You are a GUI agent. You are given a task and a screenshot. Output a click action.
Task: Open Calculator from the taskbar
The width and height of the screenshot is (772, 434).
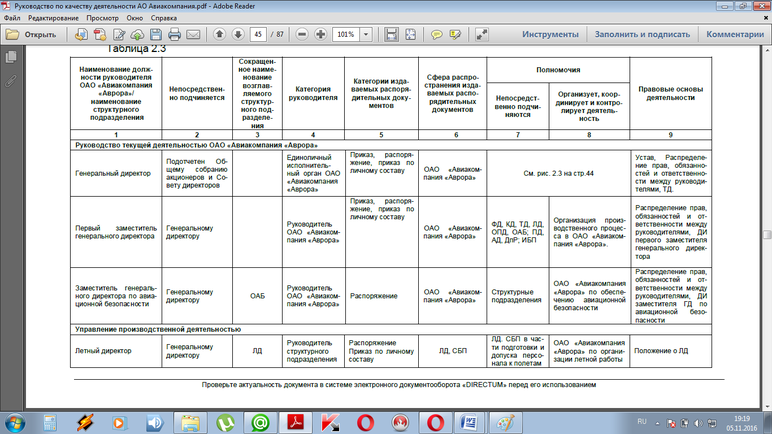[x=50, y=423]
